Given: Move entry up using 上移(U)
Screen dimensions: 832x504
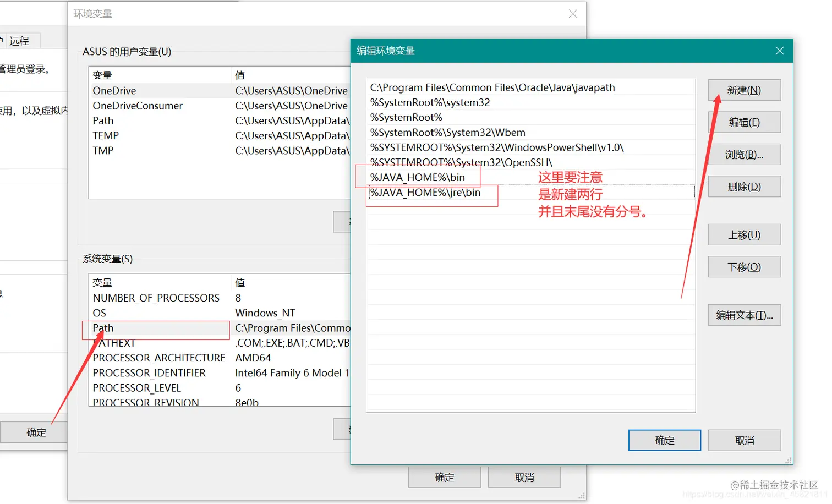Looking at the screenshot, I should [x=744, y=234].
